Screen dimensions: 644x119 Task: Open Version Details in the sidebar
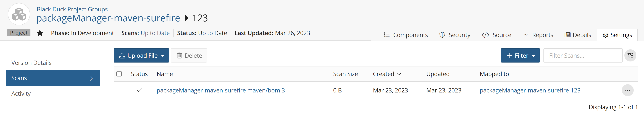coord(31,63)
